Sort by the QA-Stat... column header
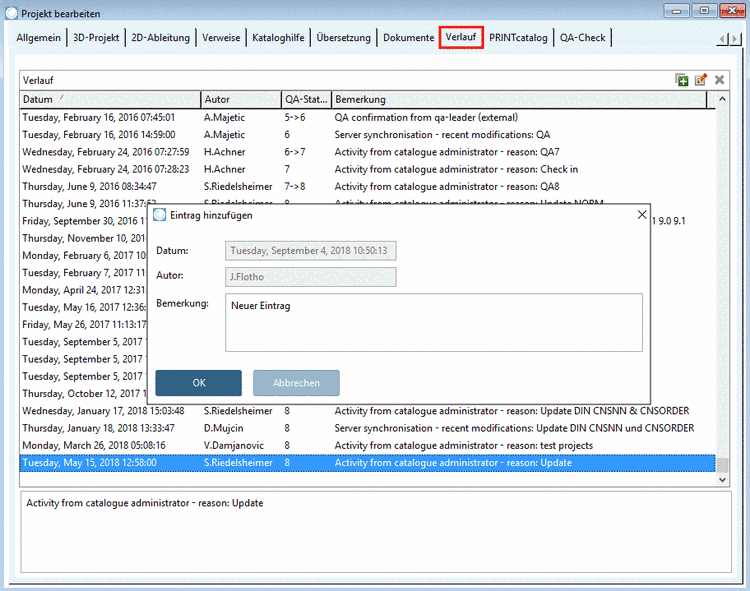 (306, 99)
